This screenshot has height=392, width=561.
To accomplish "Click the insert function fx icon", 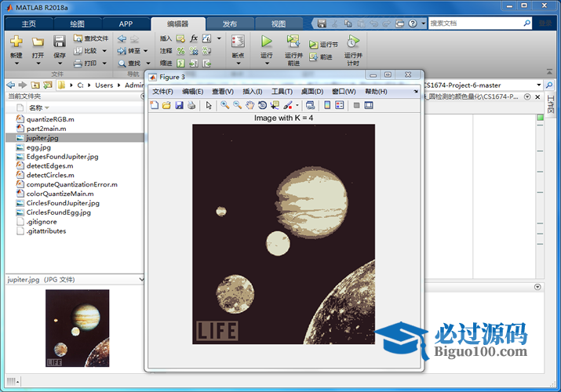I will click(194, 38).
